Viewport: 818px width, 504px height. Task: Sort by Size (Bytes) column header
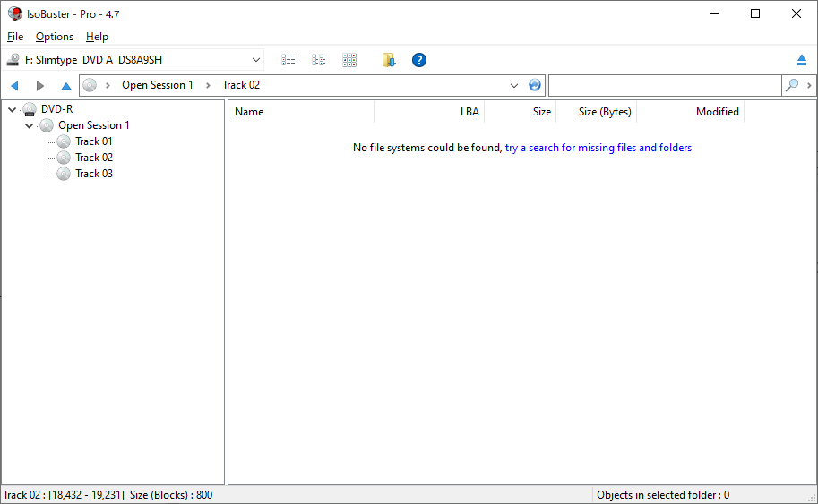click(597, 112)
